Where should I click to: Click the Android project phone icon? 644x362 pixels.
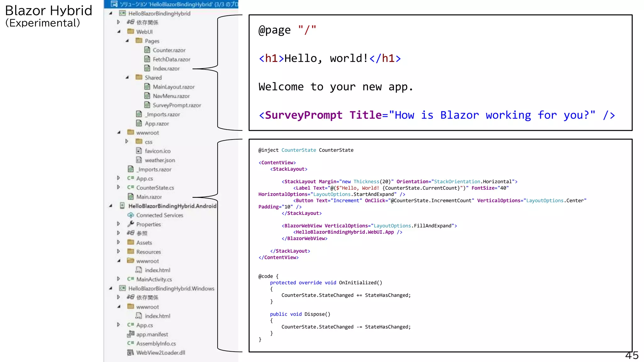pos(122,206)
